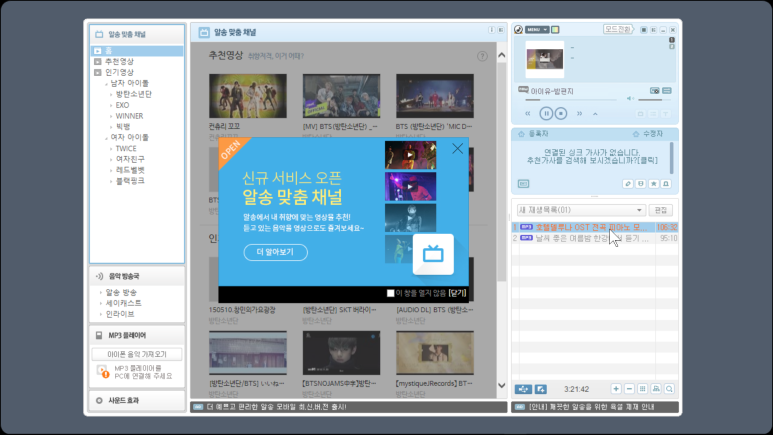Open the 사운드 효과 section header
773x435 pixels.
point(137,400)
